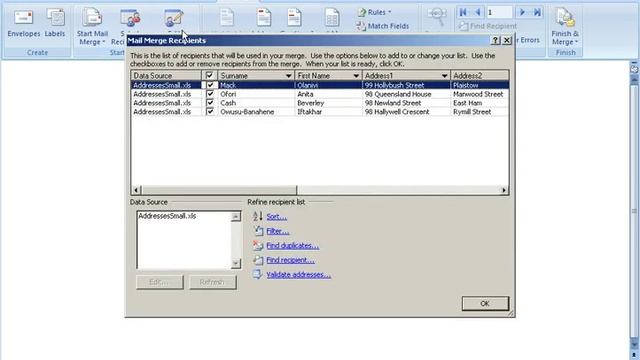Click Find Recipient in the ribbon
640x360 pixels.
pyautogui.click(x=487, y=26)
